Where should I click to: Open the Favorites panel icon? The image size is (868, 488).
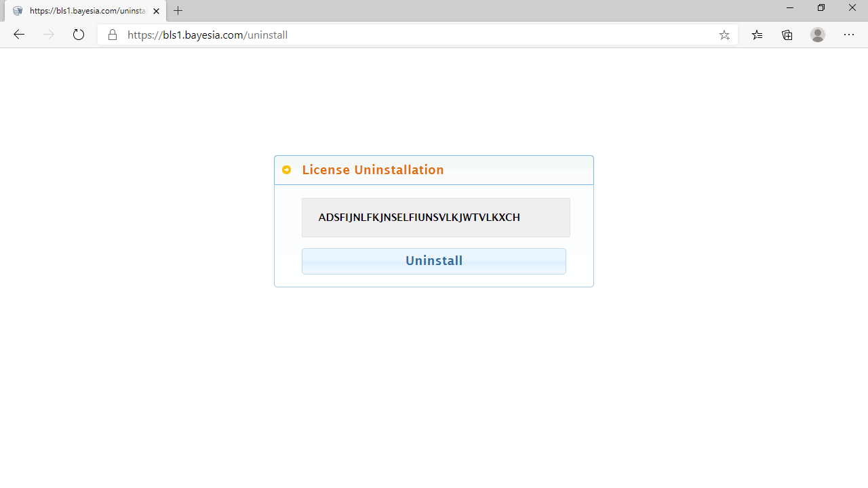757,35
